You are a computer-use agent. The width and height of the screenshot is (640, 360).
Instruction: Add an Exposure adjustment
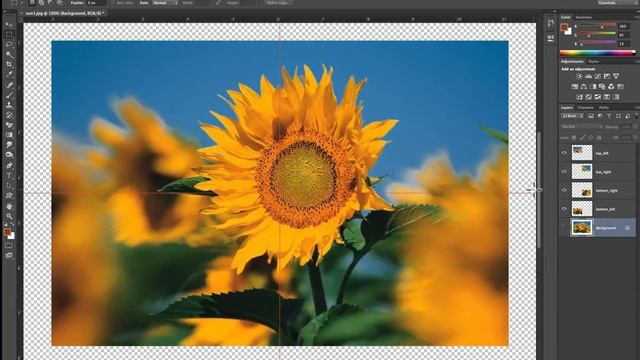pyautogui.click(x=607, y=76)
